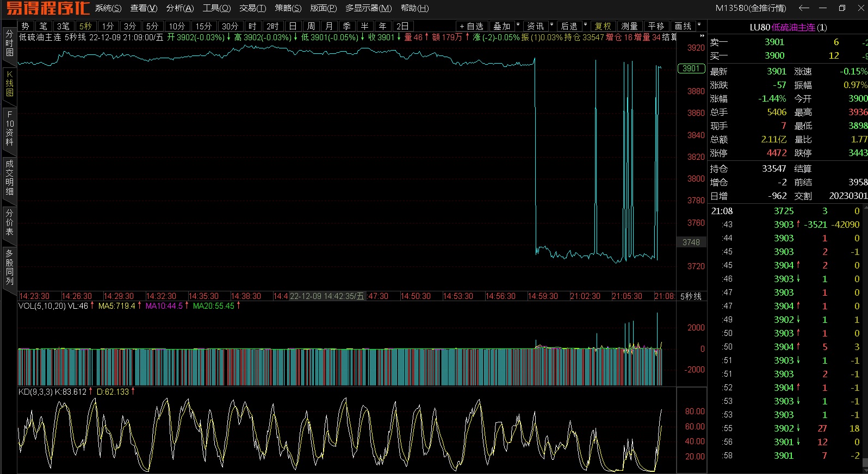
Task: Click the 资讯 news button
Action: point(536,26)
